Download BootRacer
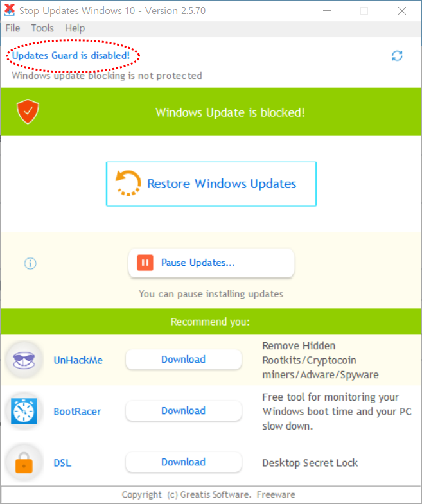 [183, 411]
